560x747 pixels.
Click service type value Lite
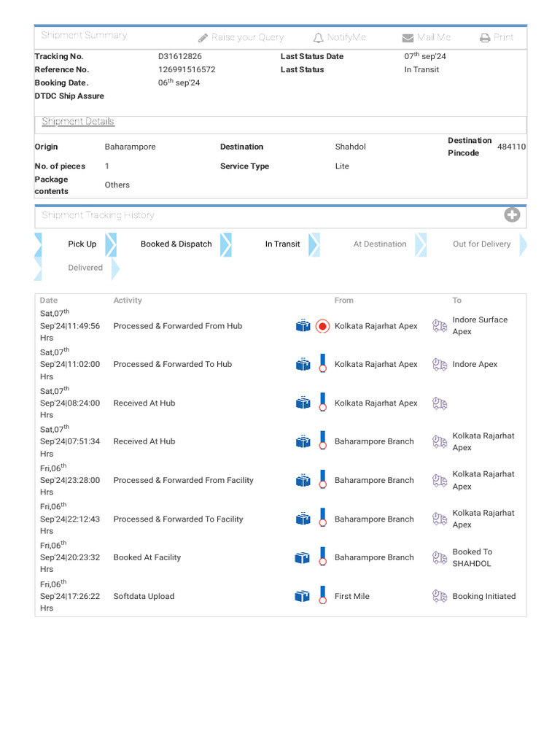pos(342,166)
